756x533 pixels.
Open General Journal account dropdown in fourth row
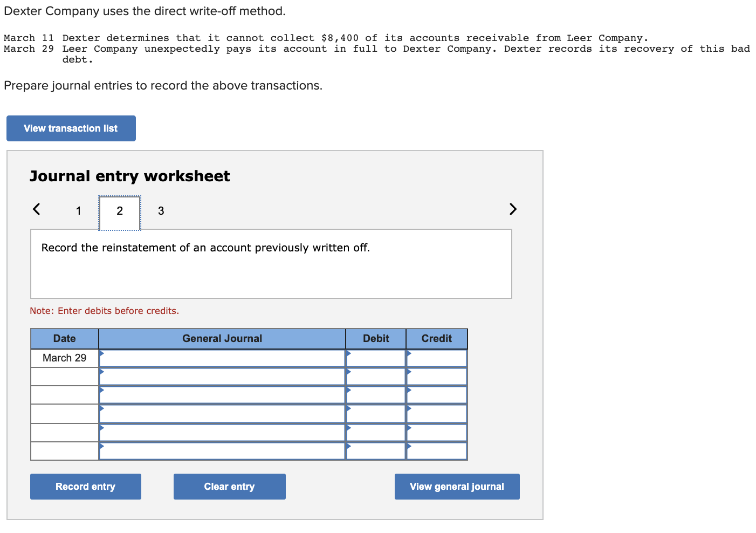222,414
